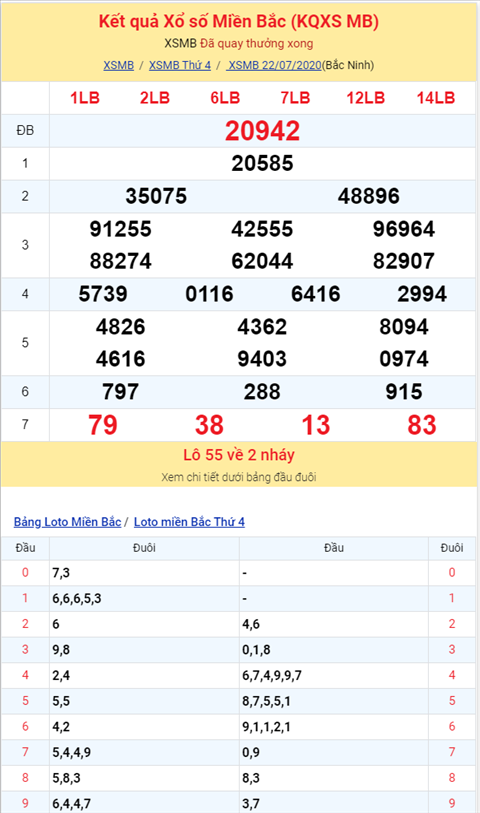Click fourth prize number 5739
480x813 pixels.
pos(103,294)
